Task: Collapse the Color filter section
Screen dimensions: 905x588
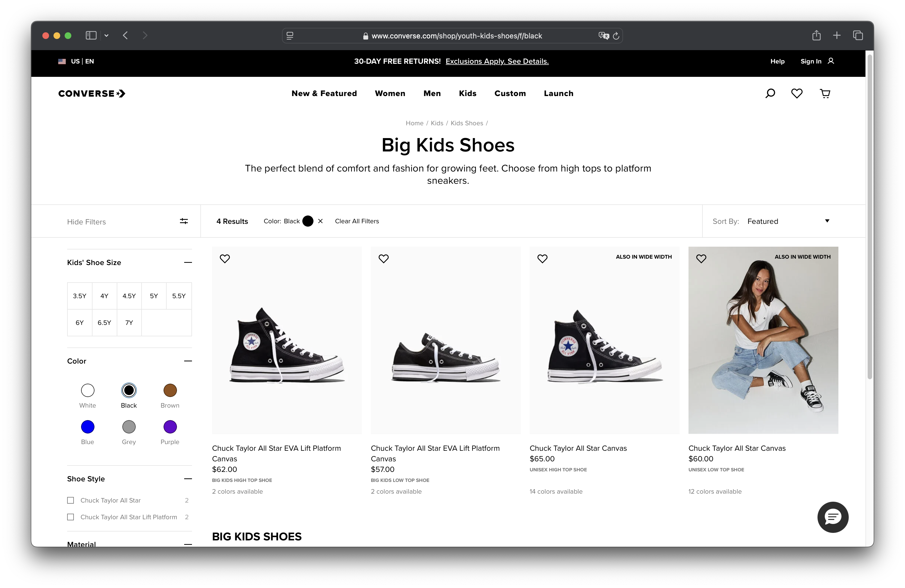Action: (188, 361)
